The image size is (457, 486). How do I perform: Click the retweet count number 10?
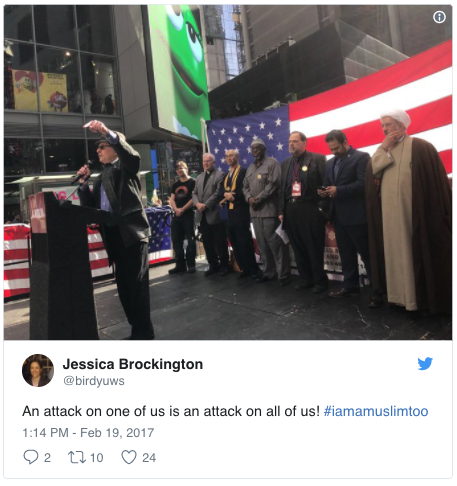(96, 458)
